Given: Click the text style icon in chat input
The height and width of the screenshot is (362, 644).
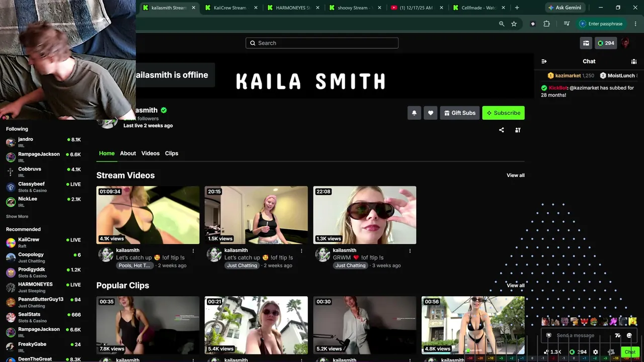Looking at the screenshot, I should [618, 335].
